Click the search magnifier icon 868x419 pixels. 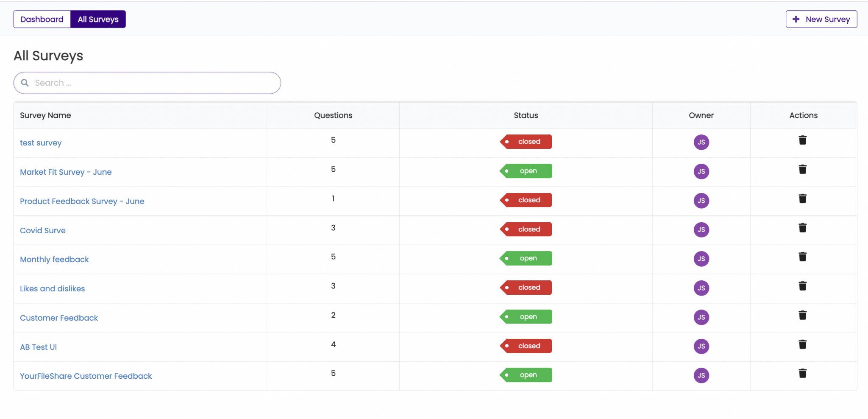[x=25, y=83]
